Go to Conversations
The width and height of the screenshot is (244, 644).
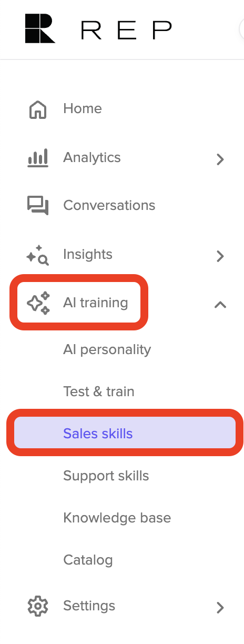(109, 205)
